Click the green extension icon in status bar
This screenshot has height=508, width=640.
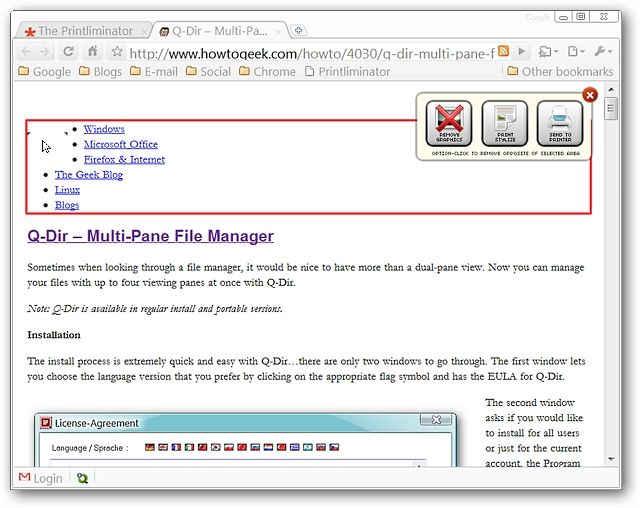pyautogui.click(x=82, y=478)
